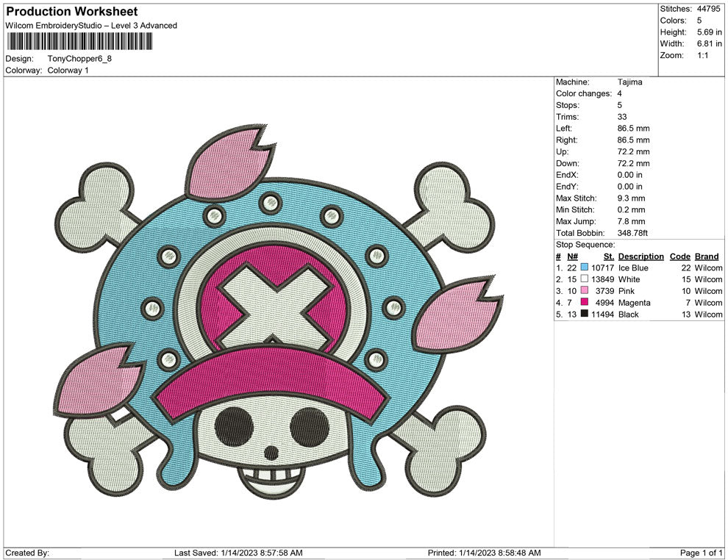This screenshot has height=560, width=728.
Task: Select the Black thread swatch
Action: pos(586,315)
